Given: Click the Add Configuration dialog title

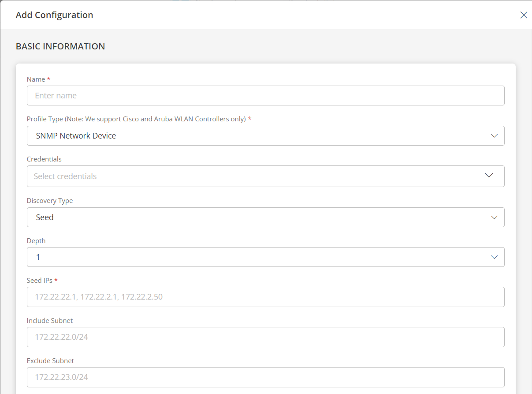Looking at the screenshot, I should (54, 15).
